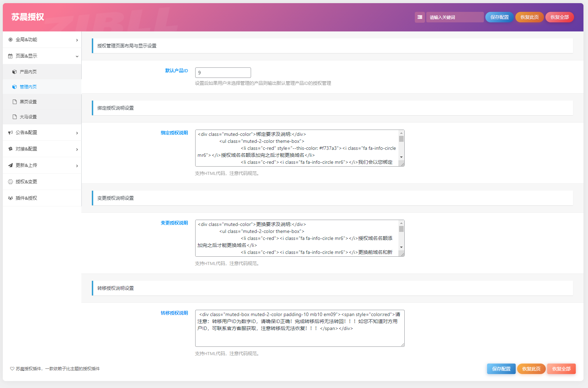Open the 产品内页 submenu item
Image resolution: width=588 pixels, height=388 pixels.
click(x=42, y=72)
